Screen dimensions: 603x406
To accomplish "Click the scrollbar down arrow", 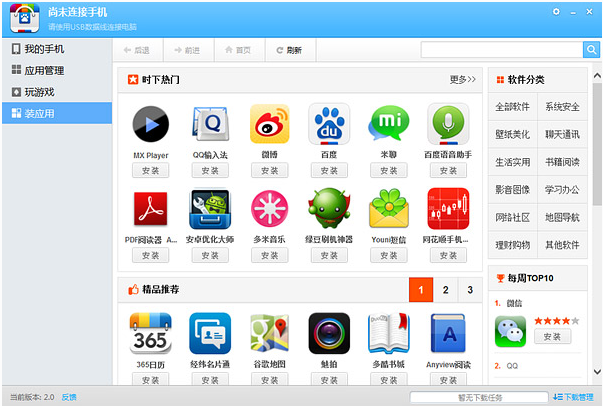I will [597, 372].
